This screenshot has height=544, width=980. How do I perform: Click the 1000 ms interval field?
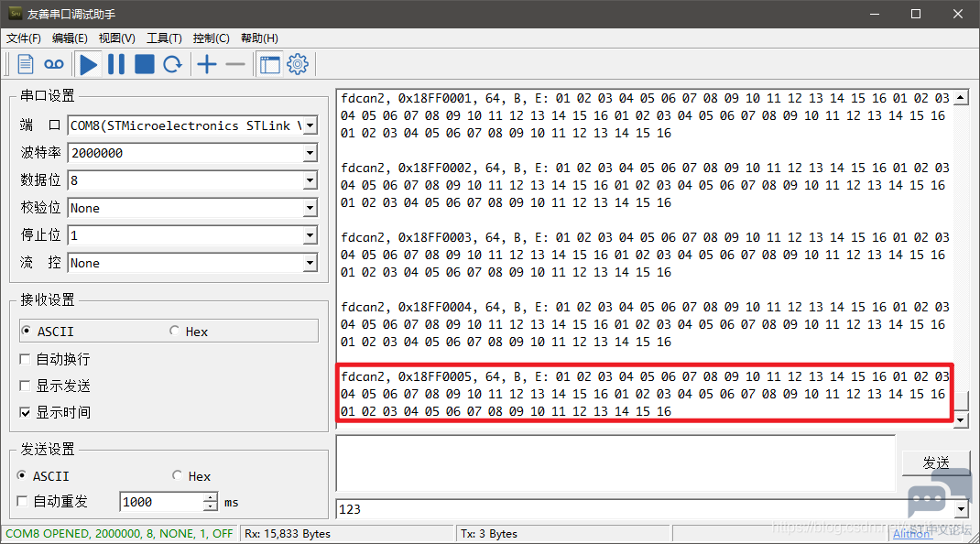pyautogui.click(x=161, y=502)
